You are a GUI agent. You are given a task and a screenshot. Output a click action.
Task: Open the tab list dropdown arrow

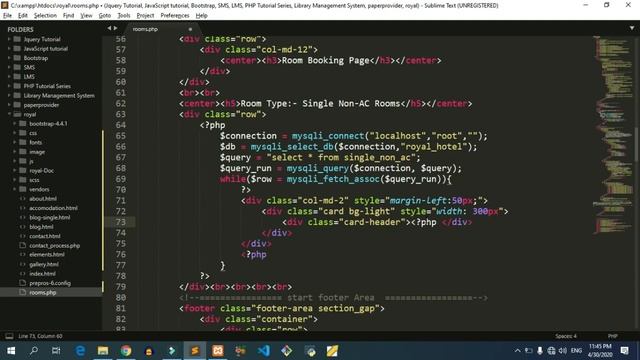point(631,28)
